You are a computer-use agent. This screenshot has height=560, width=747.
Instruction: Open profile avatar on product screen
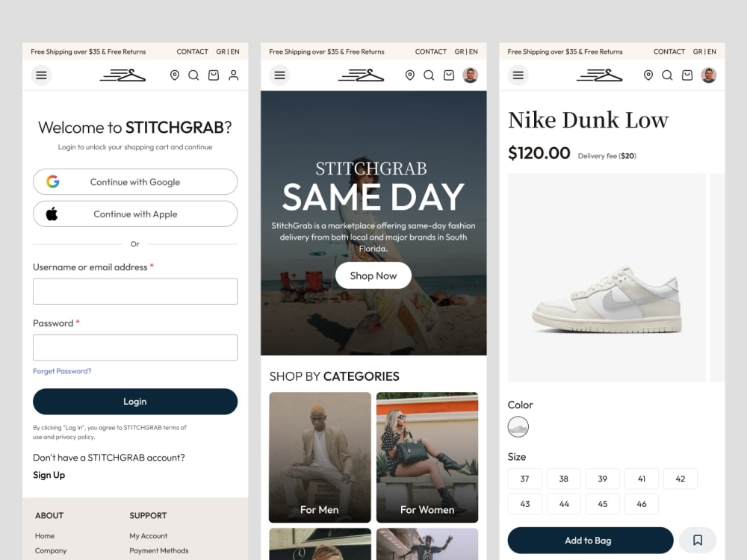tap(708, 75)
